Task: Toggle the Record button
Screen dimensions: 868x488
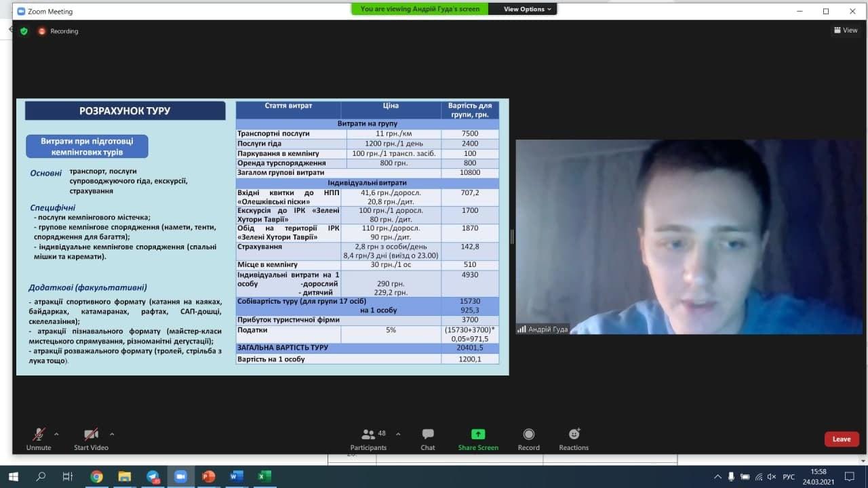Action: point(528,439)
